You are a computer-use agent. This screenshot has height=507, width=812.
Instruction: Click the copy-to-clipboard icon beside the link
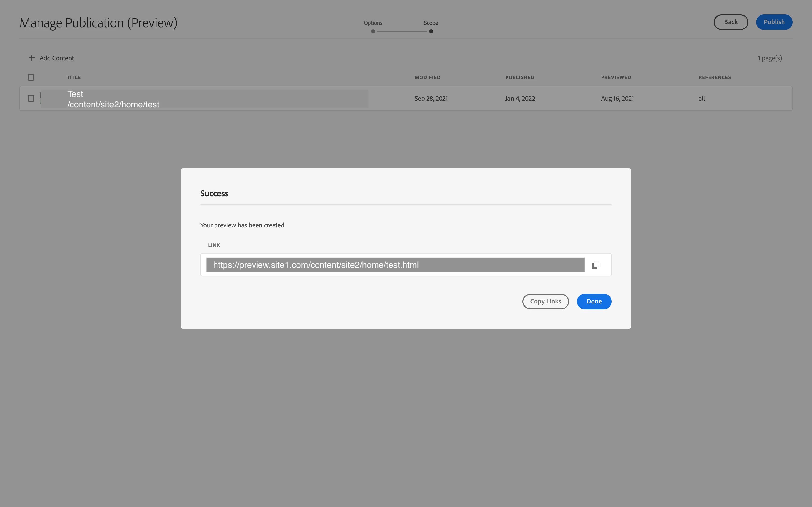[x=595, y=265]
